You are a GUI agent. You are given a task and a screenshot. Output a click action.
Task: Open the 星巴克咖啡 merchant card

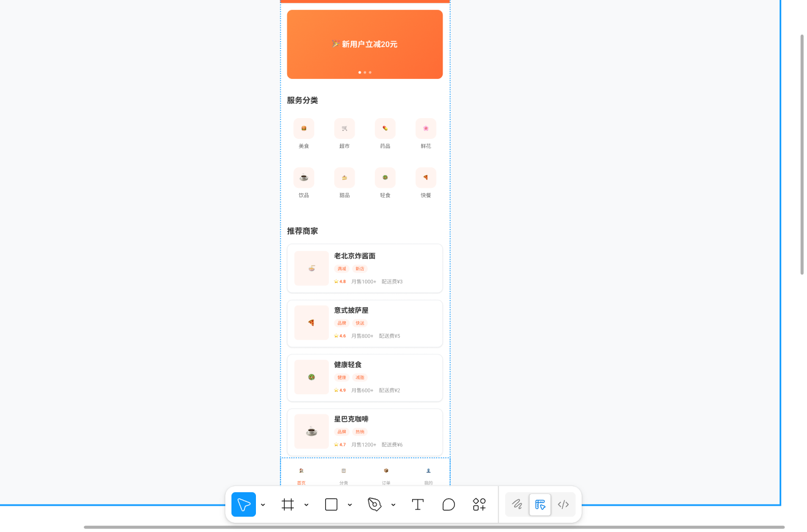365,432
